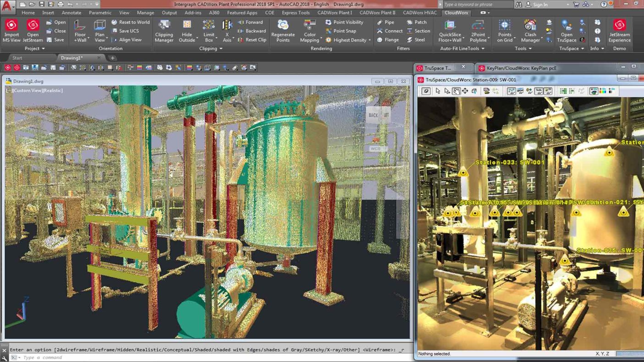Click Regenerate Points
The height and width of the screenshot is (362, 644).
click(283, 31)
